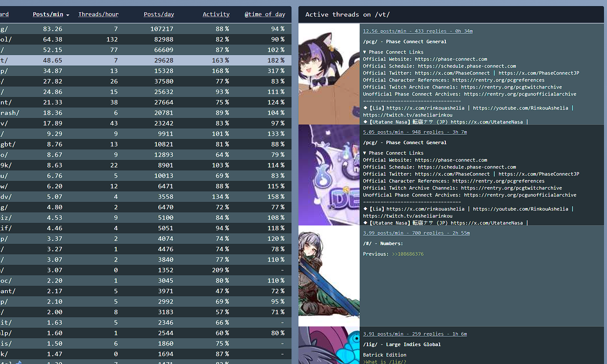The height and width of the screenshot is (364, 607).
Task: Open thread link '12.56 posts/min - 433 replies'
Action: pyautogui.click(x=418, y=31)
